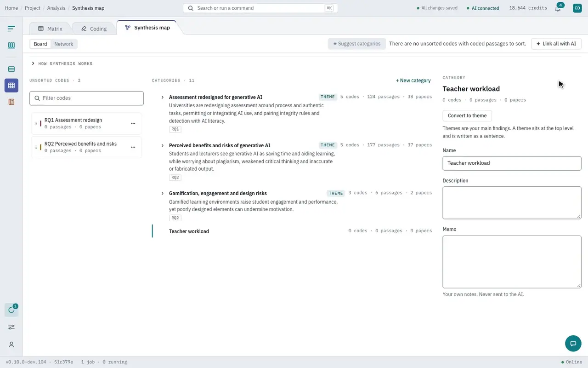
Task: Open the list view sidebar icon
Action: click(11, 69)
